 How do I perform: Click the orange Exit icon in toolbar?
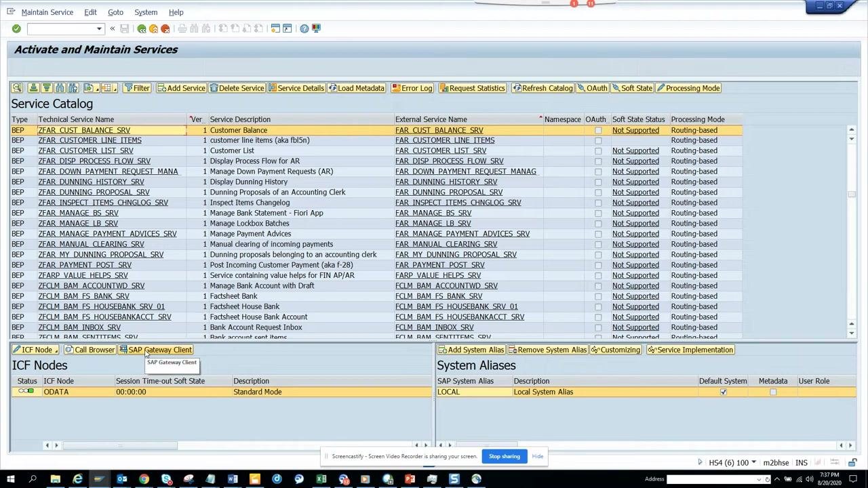[x=153, y=28]
